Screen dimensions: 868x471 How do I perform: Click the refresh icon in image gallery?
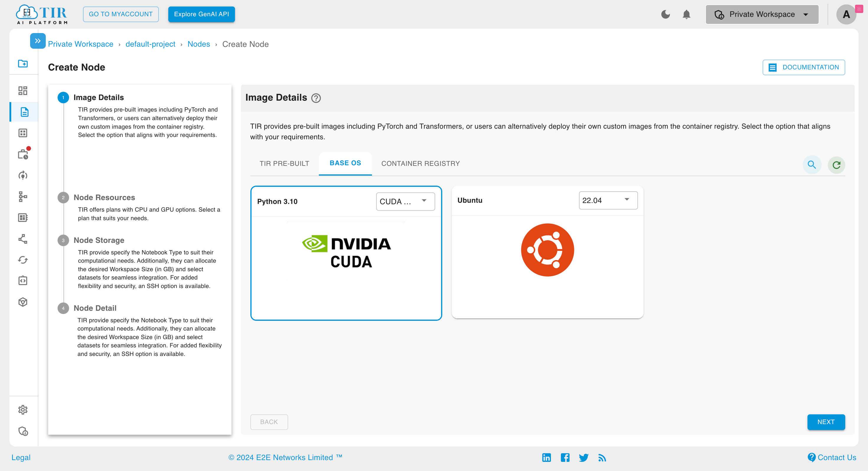pos(836,165)
